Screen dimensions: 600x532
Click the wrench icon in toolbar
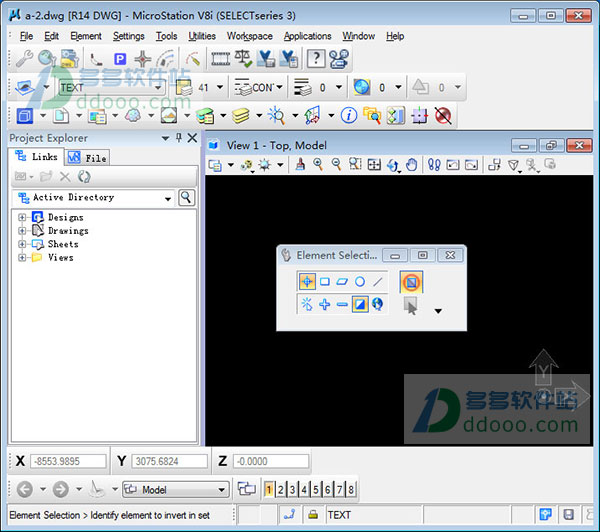pyautogui.click(x=24, y=59)
